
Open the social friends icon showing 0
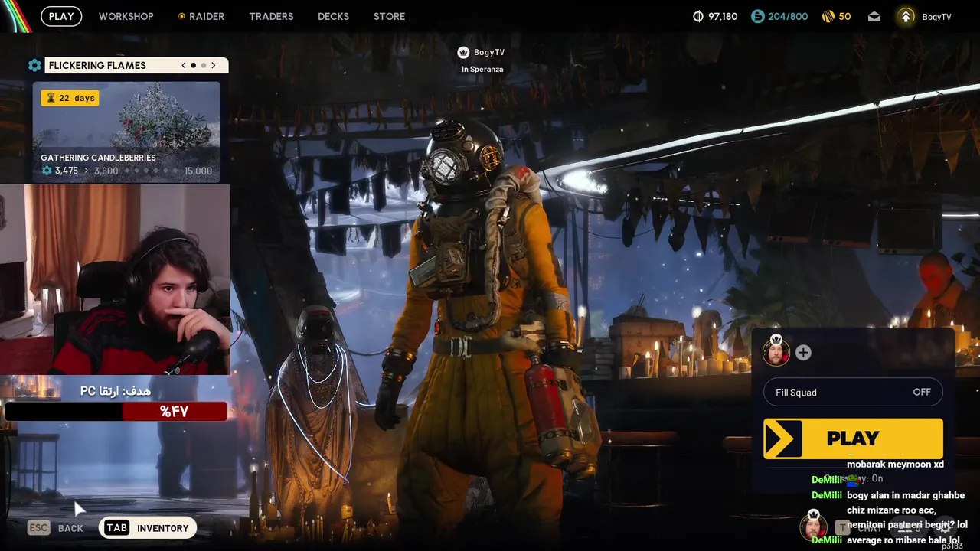coord(909,528)
